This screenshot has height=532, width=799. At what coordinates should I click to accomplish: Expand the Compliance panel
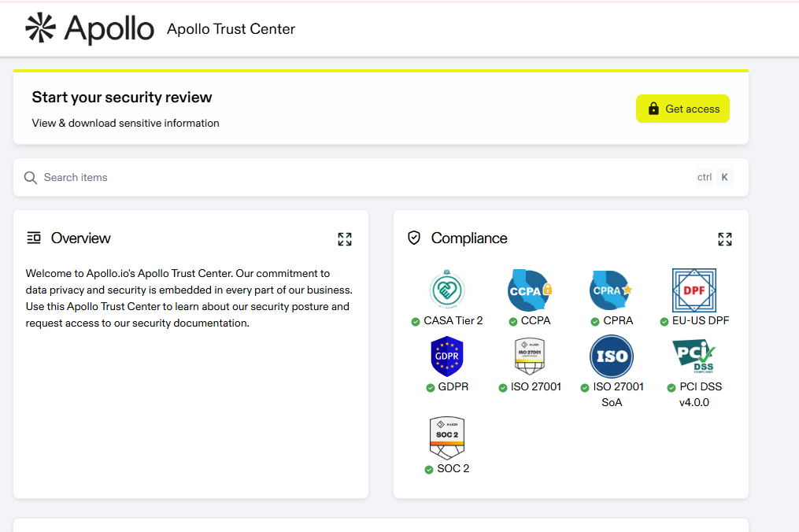pyautogui.click(x=724, y=239)
